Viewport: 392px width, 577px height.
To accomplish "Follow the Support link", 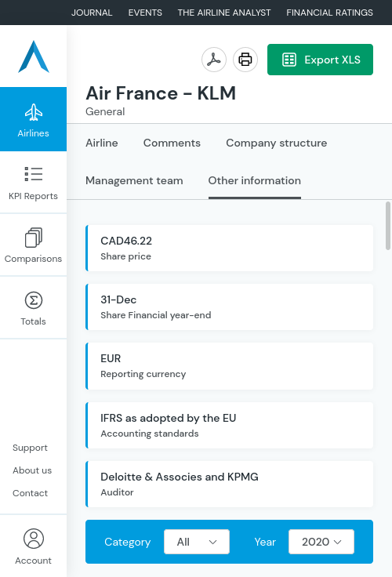I will 30,448.
